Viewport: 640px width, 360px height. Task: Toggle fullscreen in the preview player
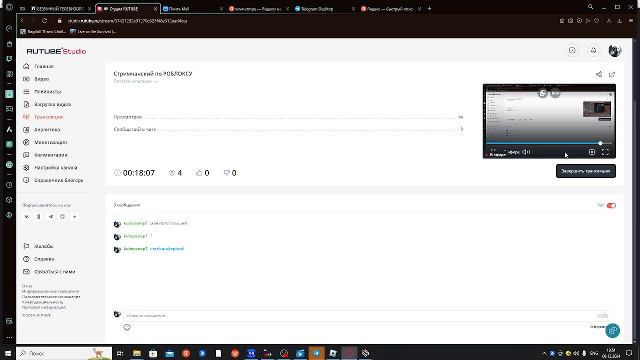pos(605,152)
